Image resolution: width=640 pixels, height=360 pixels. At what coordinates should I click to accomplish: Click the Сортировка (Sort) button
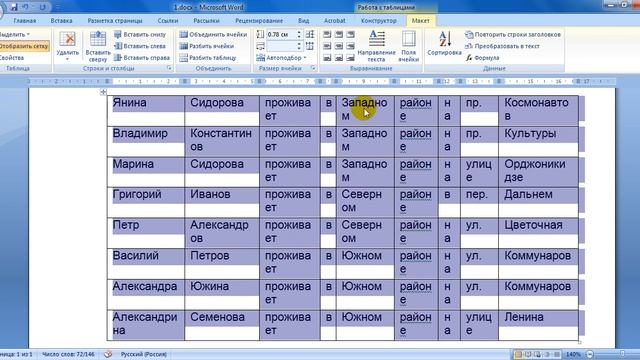point(444,43)
